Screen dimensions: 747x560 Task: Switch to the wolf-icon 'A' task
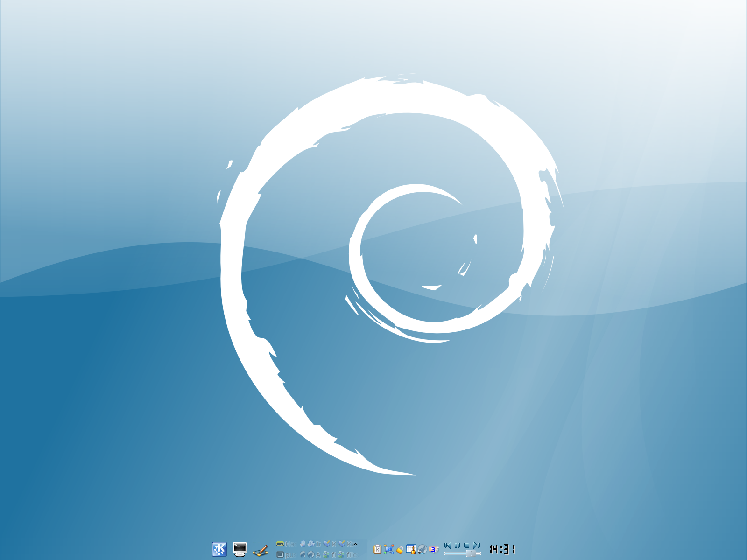(x=315, y=554)
